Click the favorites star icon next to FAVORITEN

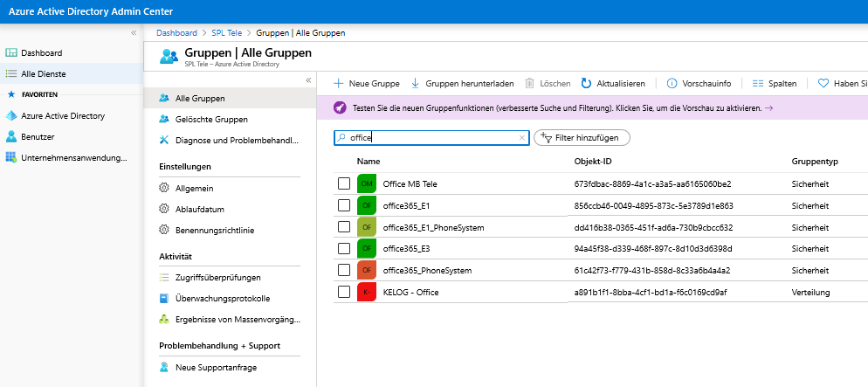[11, 94]
